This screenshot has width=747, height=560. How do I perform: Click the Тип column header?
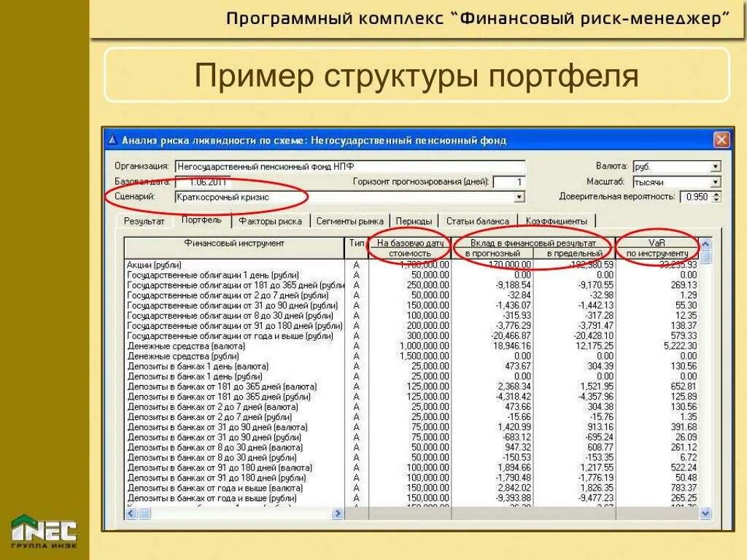click(356, 248)
